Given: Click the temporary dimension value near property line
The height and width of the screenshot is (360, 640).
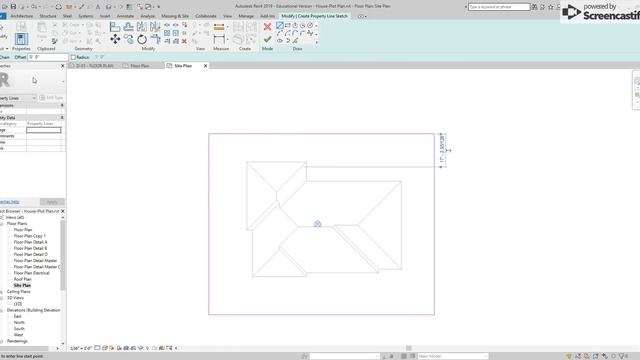Looking at the screenshot, I should point(442,150).
